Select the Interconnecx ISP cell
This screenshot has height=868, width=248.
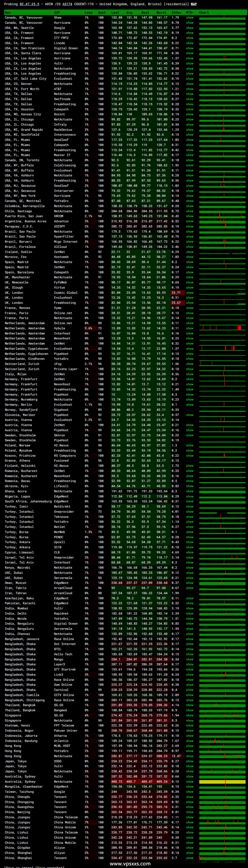click(x=65, y=135)
